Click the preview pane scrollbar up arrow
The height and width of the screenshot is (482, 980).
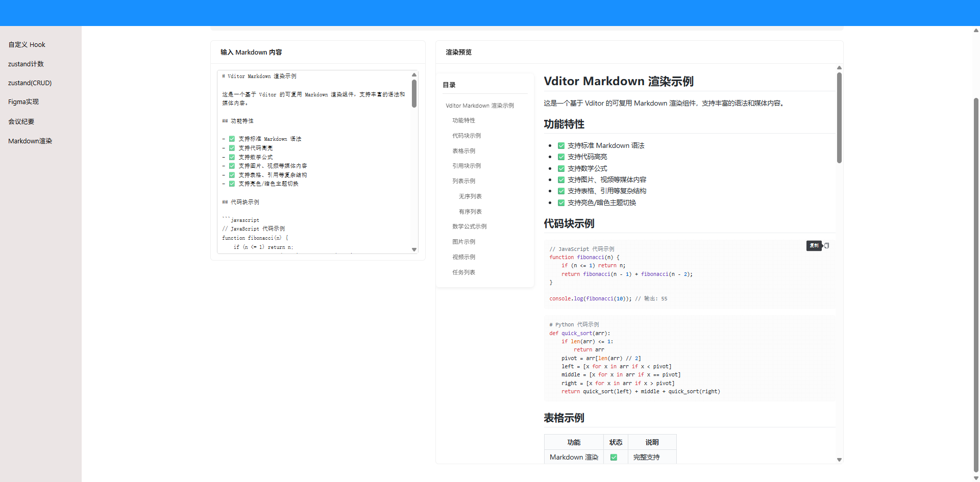click(x=839, y=68)
